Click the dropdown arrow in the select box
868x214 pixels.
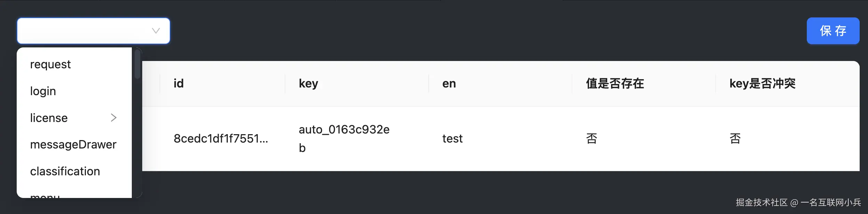(x=156, y=31)
